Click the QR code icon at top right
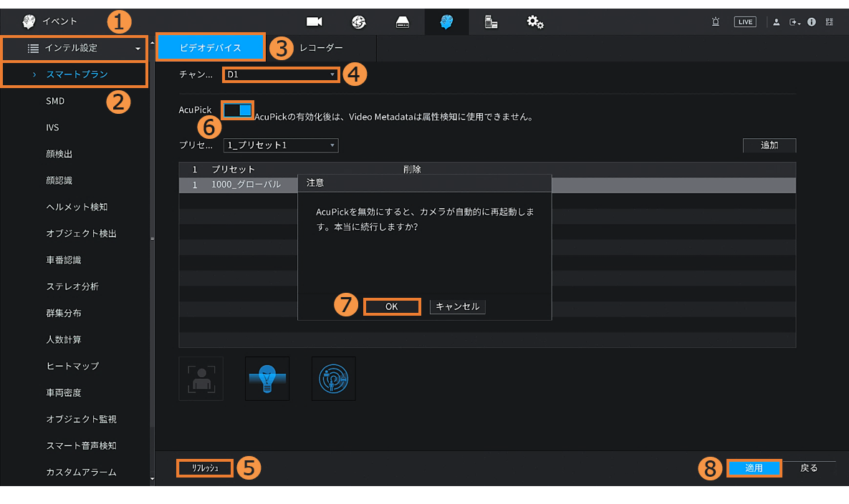The image size is (849, 504). pos(829,22)
